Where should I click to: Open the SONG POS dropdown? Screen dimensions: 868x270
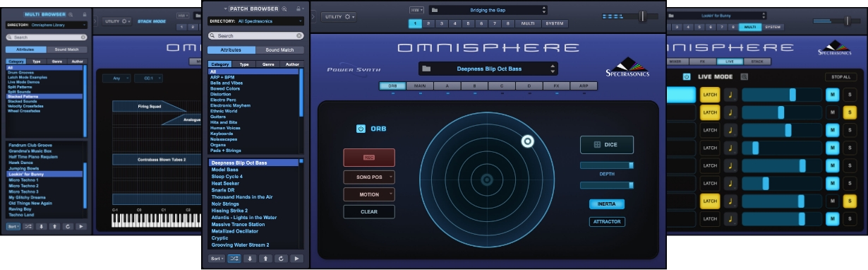369,177
